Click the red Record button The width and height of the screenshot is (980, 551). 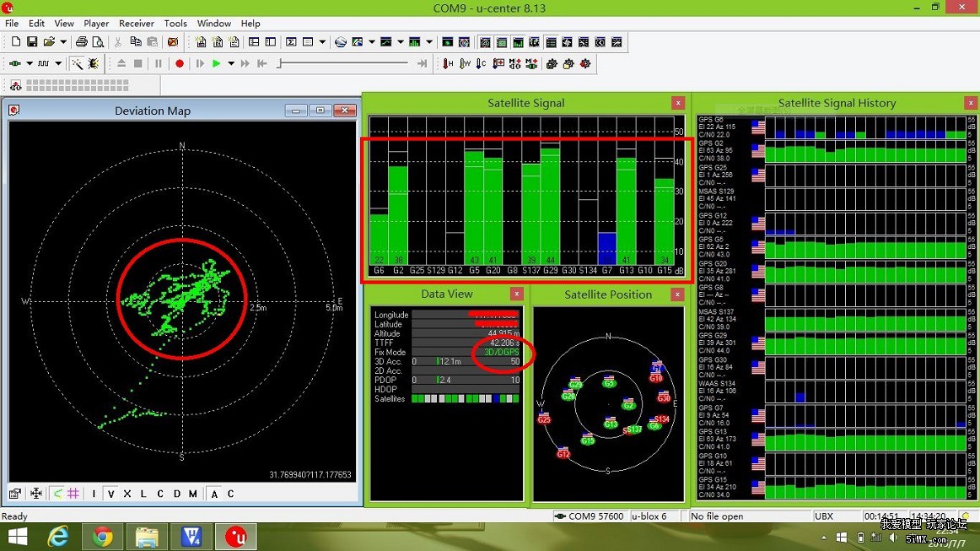[180, 63]
